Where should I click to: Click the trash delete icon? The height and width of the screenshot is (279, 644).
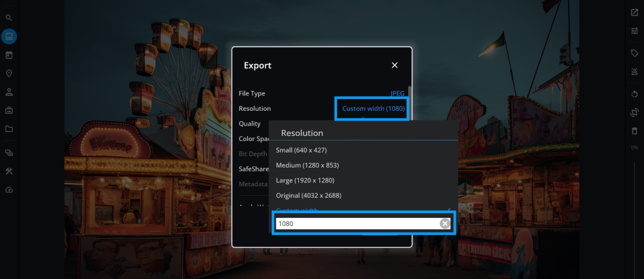pyautogui.click(x=634, y=131)
